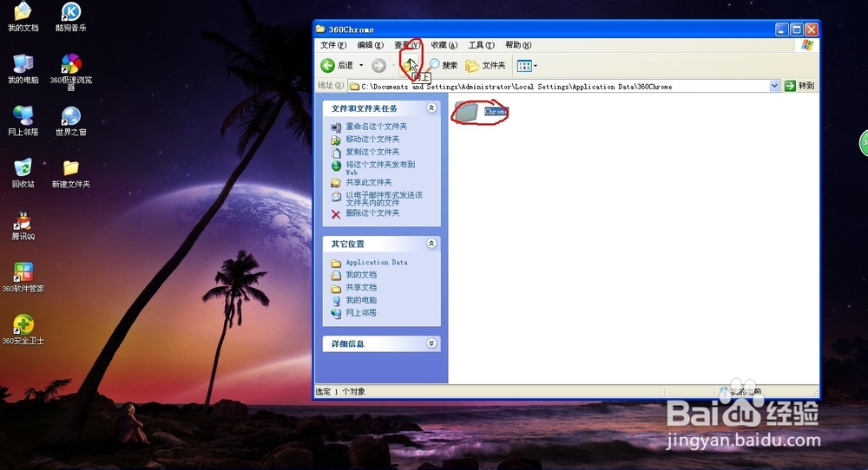Open the 文件(F) menu
Viewport: 868px width, 470px height.
point(333,45)
